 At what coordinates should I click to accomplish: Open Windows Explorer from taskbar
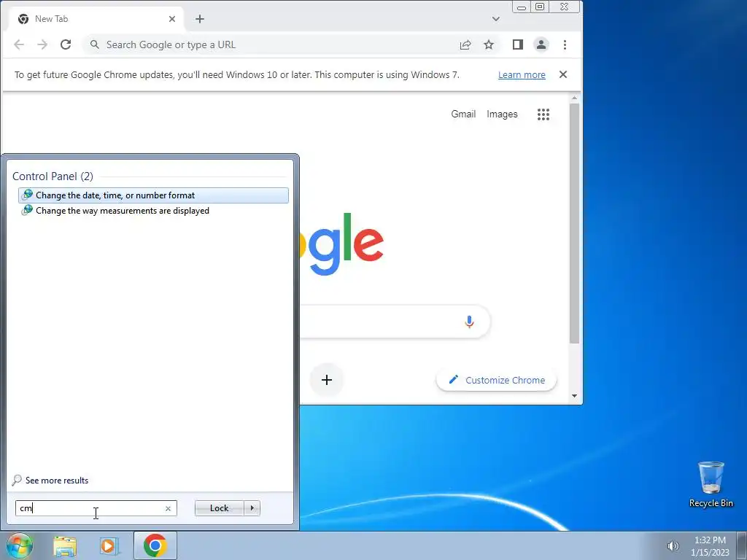pyautogui.click(x=65, y=546)
